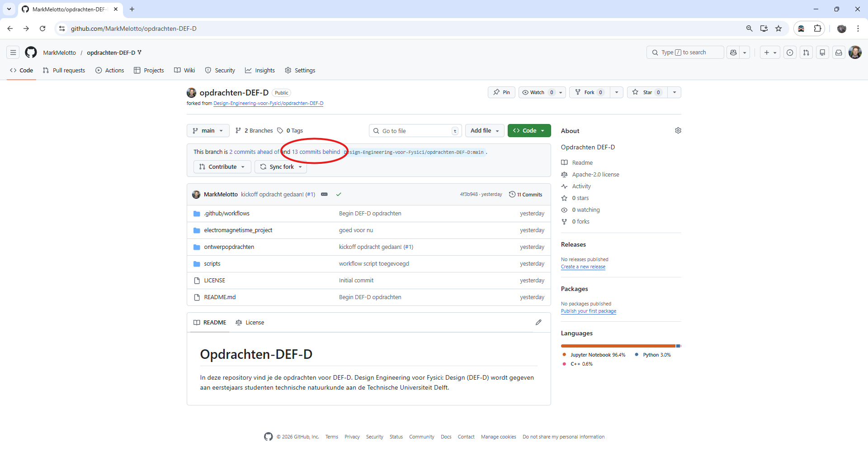Click the verified check mark on the commit
The image size is (868, 467).
pos(339,194)
